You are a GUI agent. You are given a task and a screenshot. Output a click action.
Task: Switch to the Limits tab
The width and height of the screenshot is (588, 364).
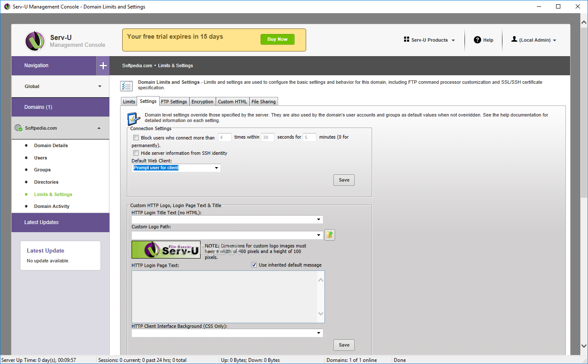pyautogui.click(x=129, y=102)
